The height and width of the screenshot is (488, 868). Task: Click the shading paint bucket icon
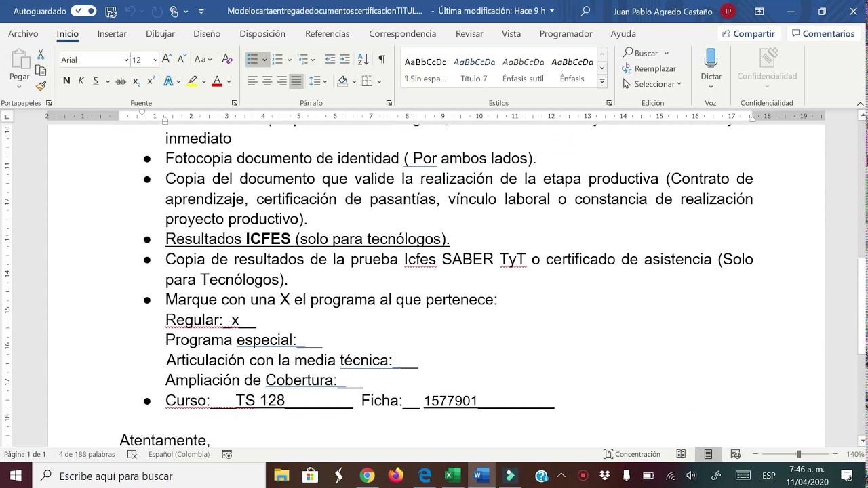pyautogui.click(x=342, y=81)
